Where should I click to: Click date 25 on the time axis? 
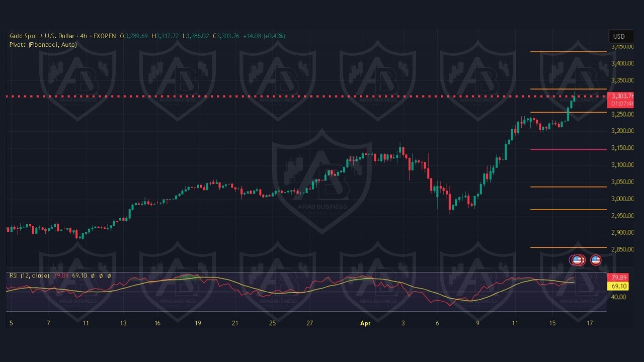(x=273, y=323)
